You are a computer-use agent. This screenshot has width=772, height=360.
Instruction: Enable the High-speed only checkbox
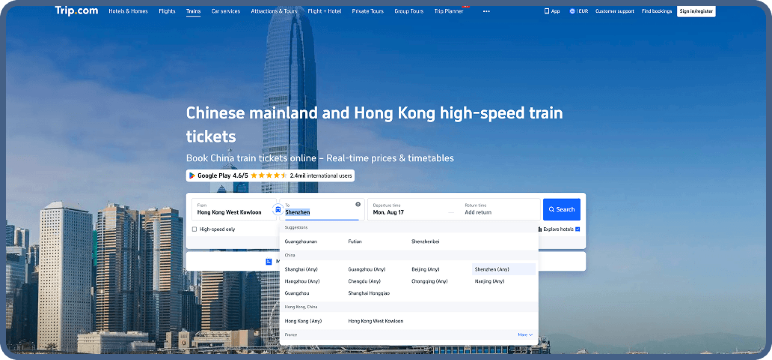click(194, 229)
